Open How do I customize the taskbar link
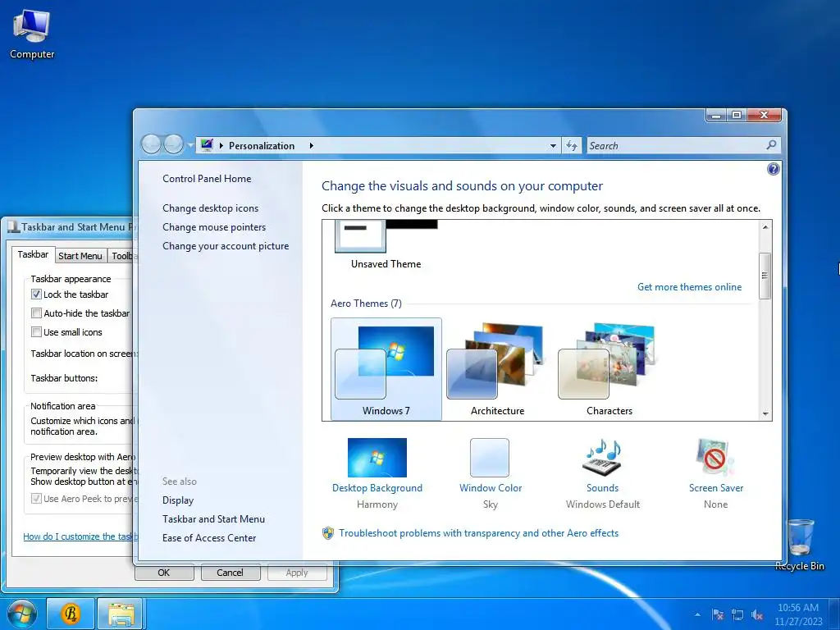Screen dimensions: 840x630 coord(80,536)
